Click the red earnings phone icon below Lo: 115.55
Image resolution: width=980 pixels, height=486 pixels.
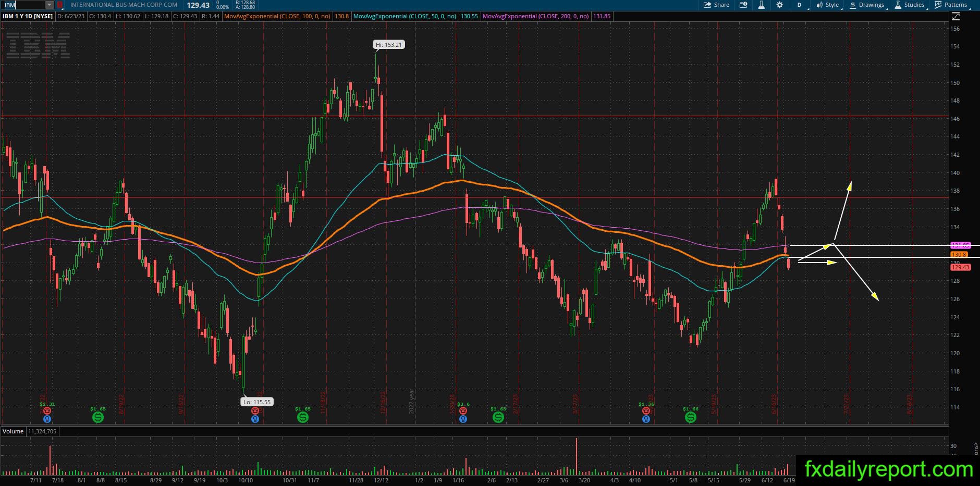coord(255,411)
